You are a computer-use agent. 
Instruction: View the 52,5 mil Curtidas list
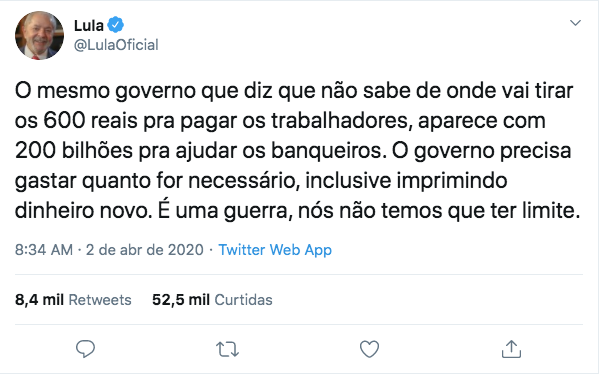[x=212, y=300]
